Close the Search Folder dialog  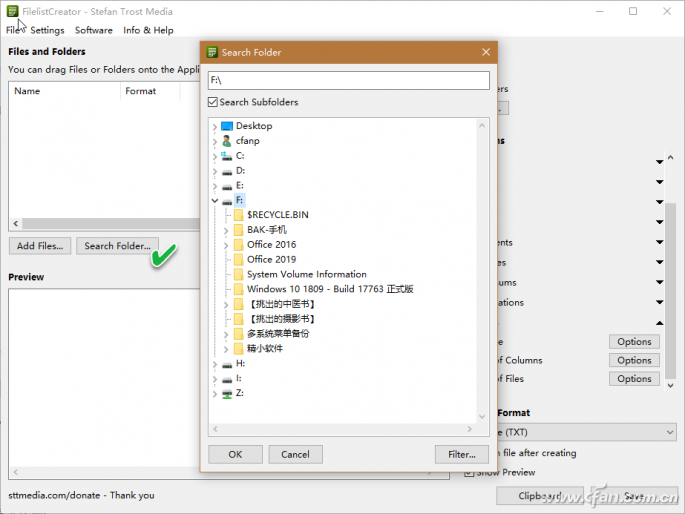[486, 52]
